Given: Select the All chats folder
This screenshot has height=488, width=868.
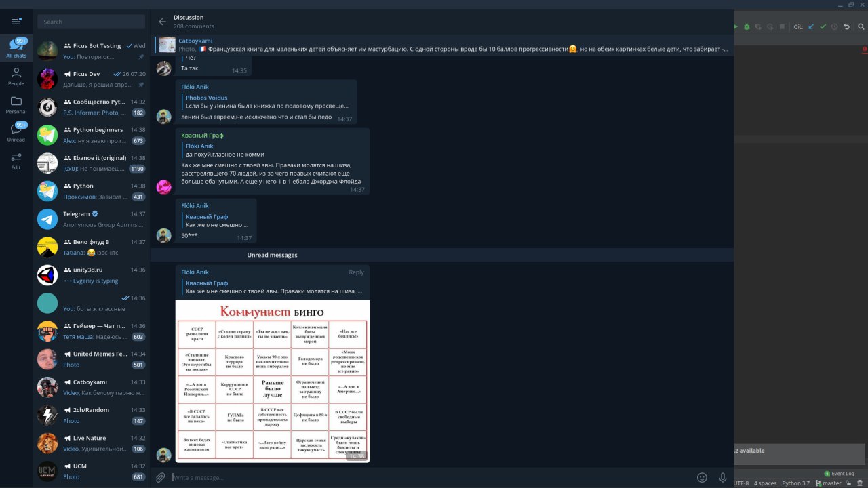Looking at the screenshot, I should [16, 48].
